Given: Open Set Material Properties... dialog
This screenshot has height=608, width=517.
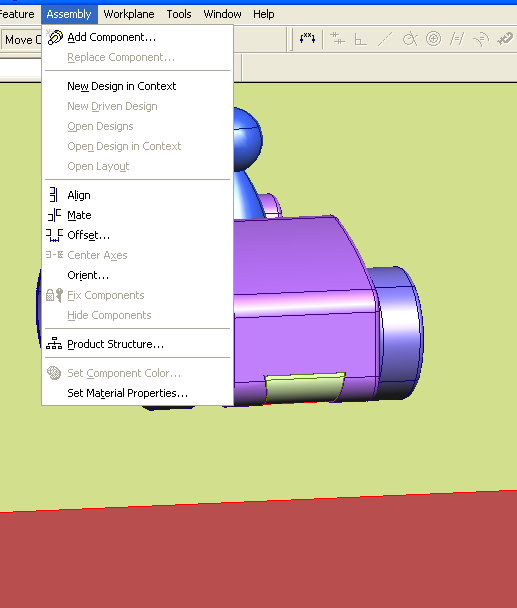Looking at the screenshot, I should point(137,393).
